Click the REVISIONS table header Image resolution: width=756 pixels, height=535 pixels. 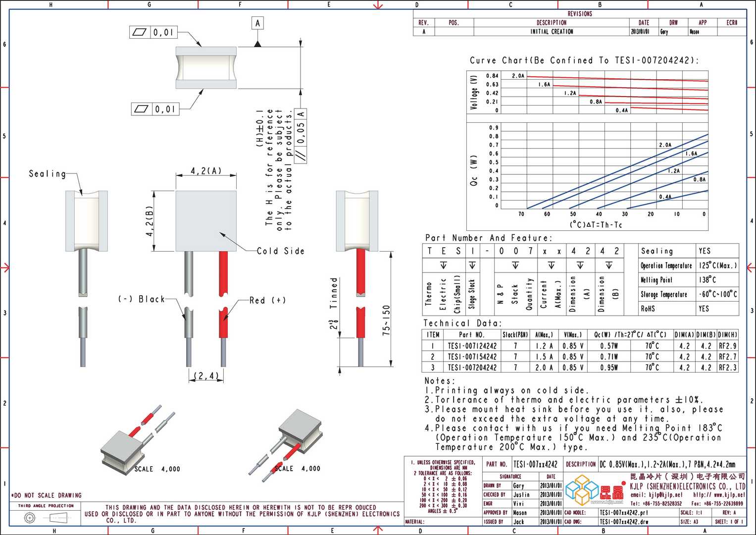tap(580, 14)
